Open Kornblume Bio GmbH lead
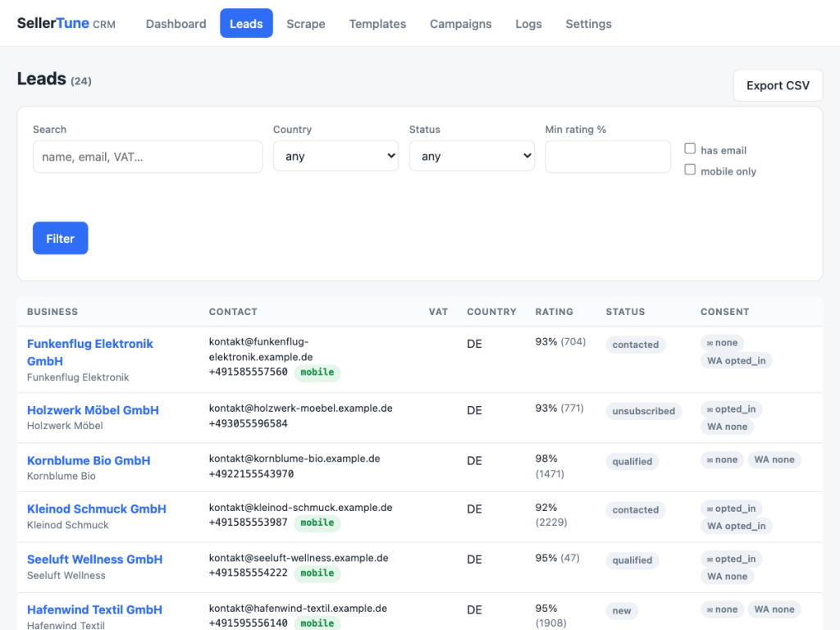The height and width of the screenshot is (630, 840). point(89,460)
